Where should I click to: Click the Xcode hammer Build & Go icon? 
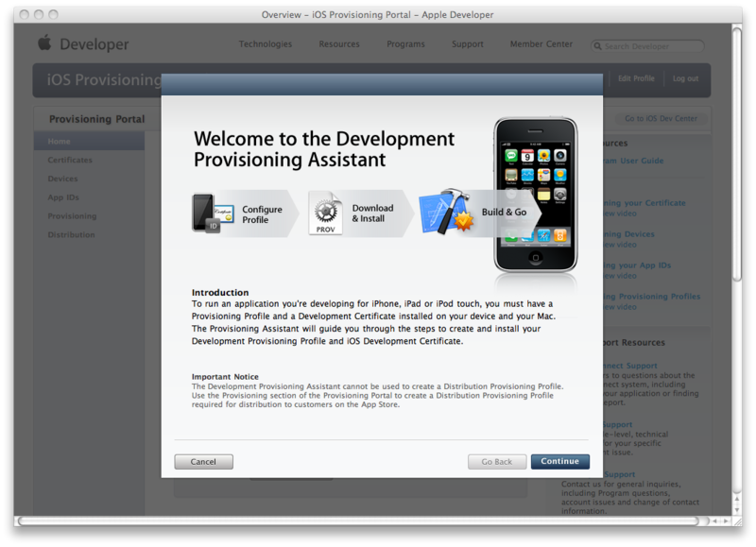tap(445, 212)
